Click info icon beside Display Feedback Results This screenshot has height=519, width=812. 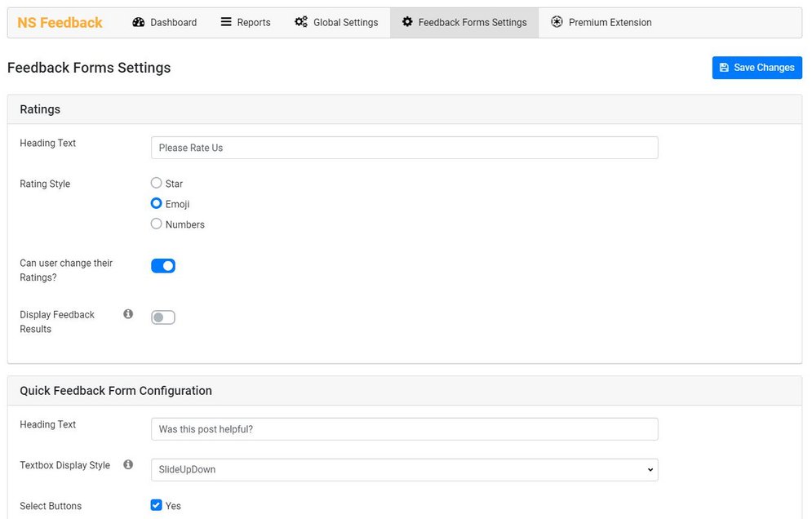[128, 314]
